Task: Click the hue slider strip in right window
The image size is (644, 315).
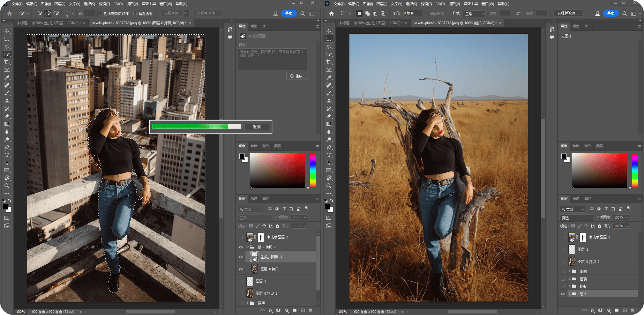Action: [x=635, y=170]
